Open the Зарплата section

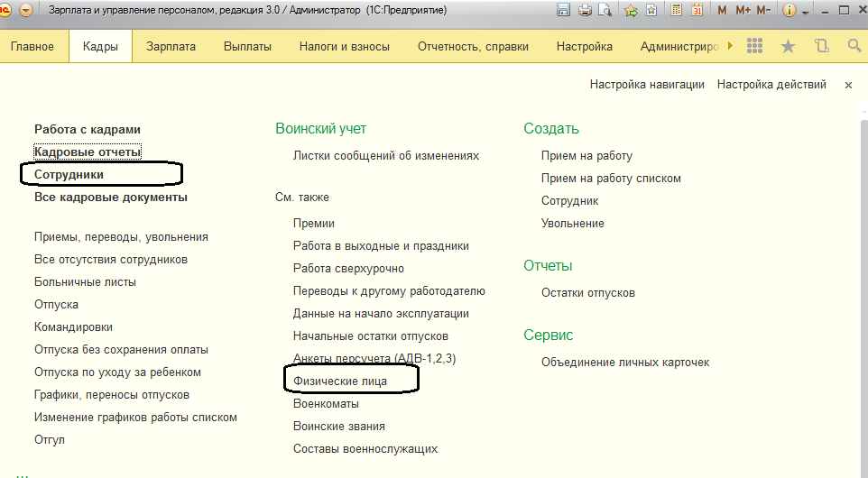(171, 47)
